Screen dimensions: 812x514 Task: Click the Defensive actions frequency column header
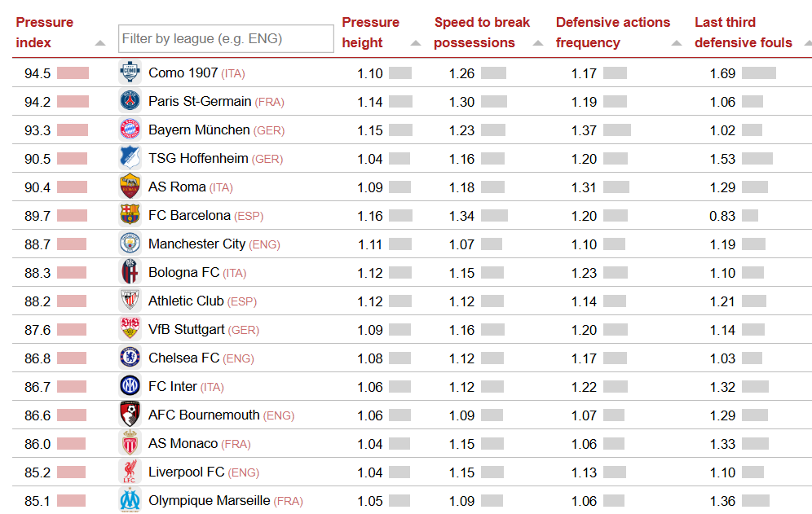pos(612,33)
